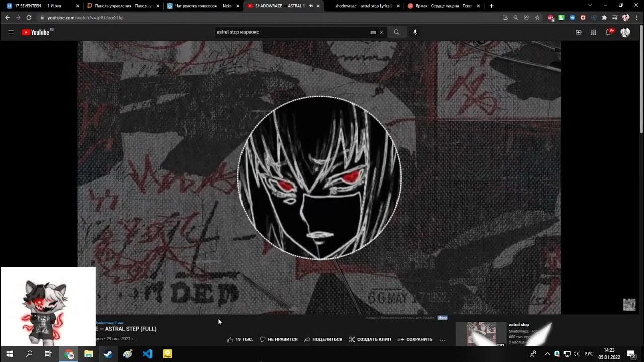Image resolution: width=644 pixels, height=362 pixels.
Task: Mute audio on SHADOWRAZE tab speaker icon
Action: coord(310,6)
